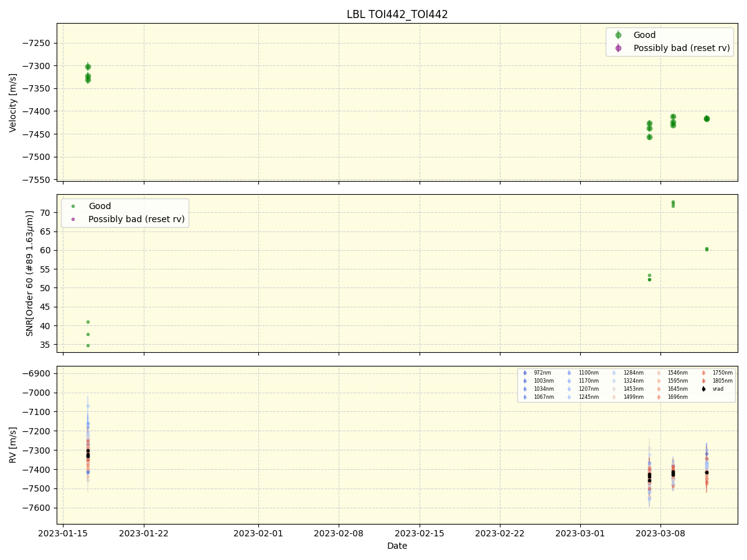The height and width of the screenshot is (560, 747).
Task: Click the 55 tick on SNR axis
Action: pyautogui.click(x=47, y=269)
